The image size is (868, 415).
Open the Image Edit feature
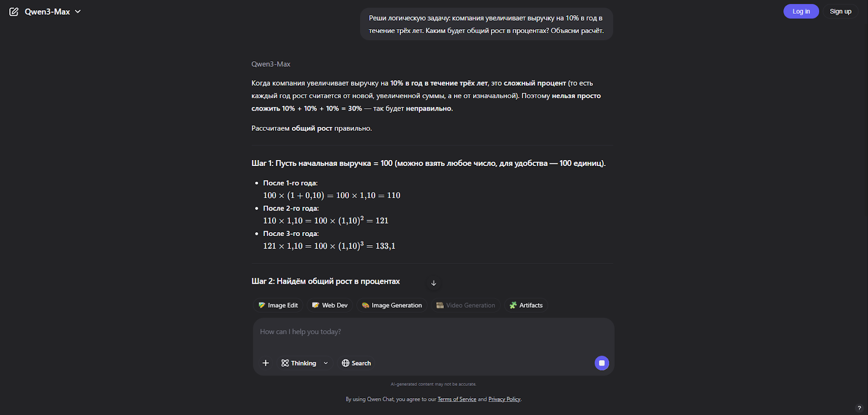coord(278,305)
